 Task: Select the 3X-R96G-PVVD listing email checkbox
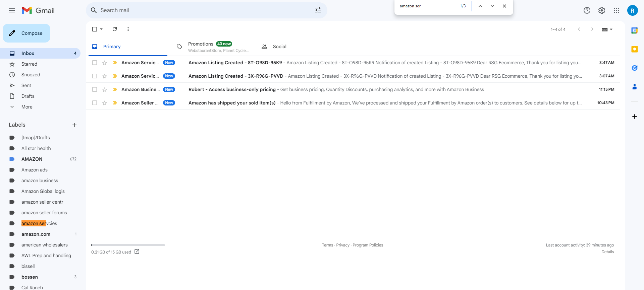95,76
